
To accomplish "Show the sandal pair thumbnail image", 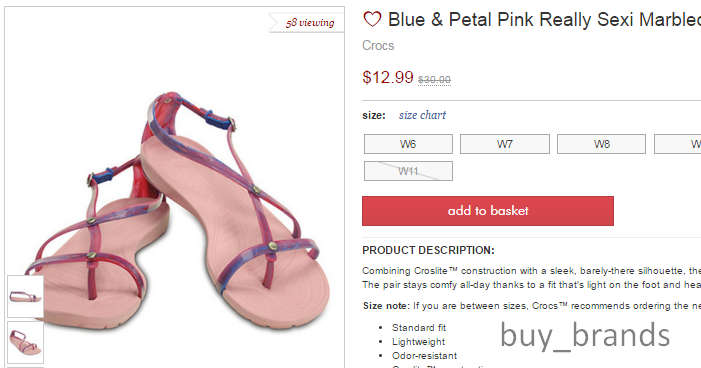I will click(25, 343).
